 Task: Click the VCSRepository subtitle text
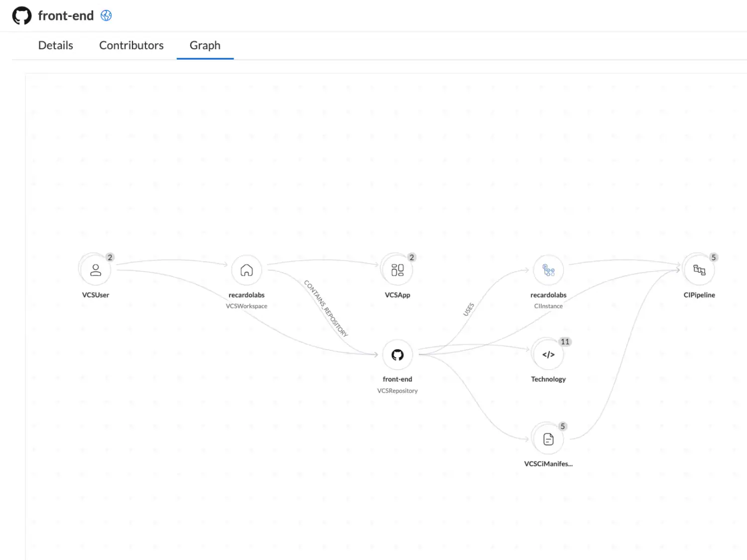click(397, 391)
